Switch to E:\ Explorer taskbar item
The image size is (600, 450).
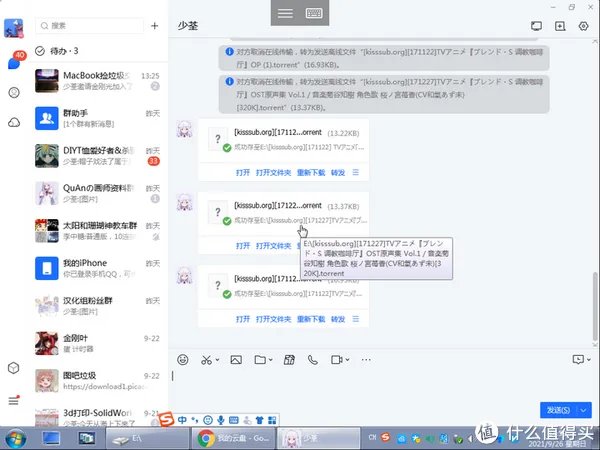[x=147, y=438]
